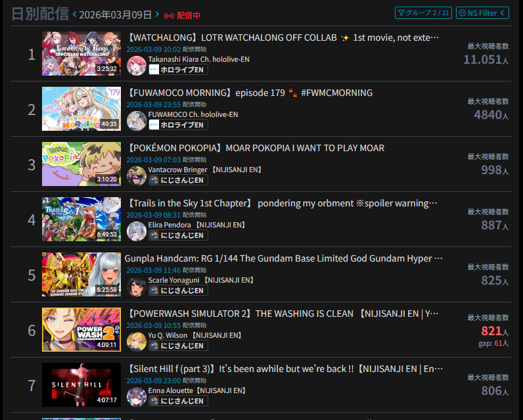Screen dimensions: 523x420
Task: Click the 4840人 peak viewer count
Action: coord(491,115)
